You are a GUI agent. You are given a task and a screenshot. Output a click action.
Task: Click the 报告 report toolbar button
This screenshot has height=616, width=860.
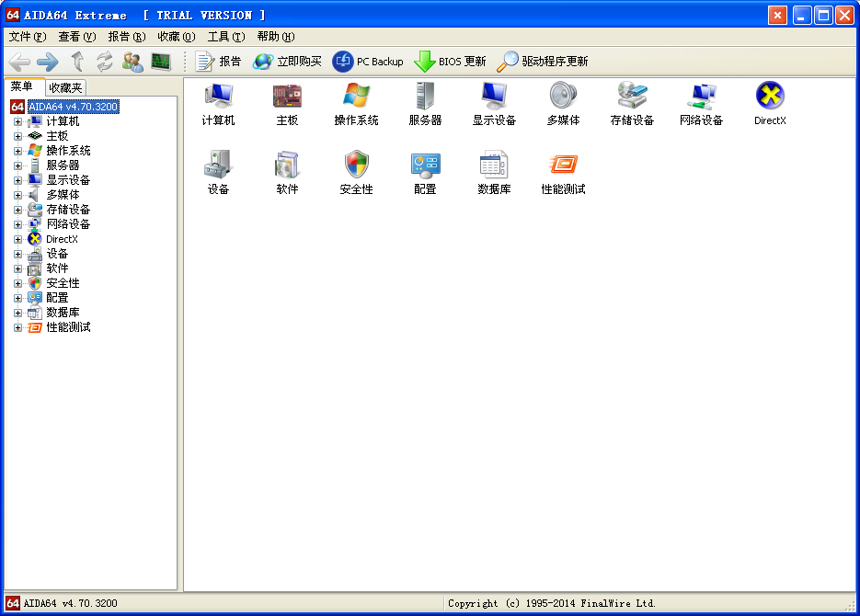(218, 62)
